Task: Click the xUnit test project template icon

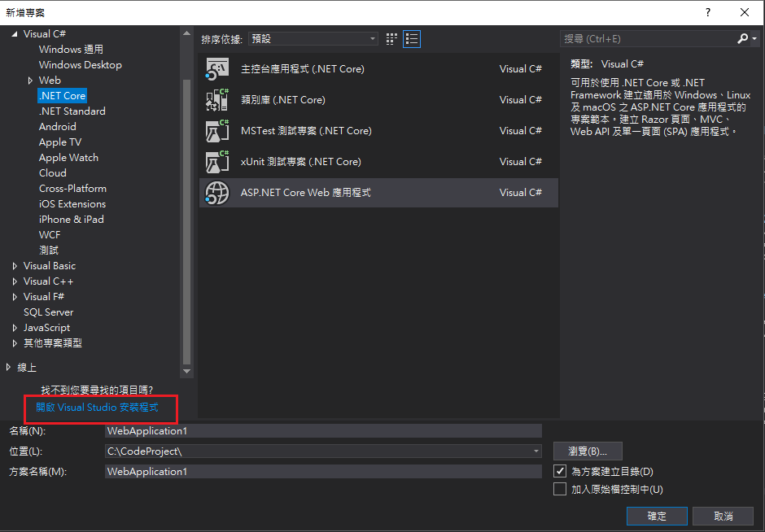Action: [x=217, y=161]
